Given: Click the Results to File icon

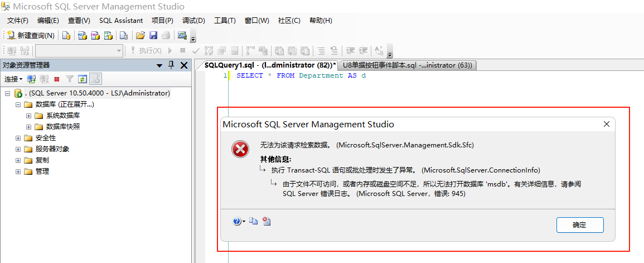Looking at the screenshot, I should pos(305,51).
